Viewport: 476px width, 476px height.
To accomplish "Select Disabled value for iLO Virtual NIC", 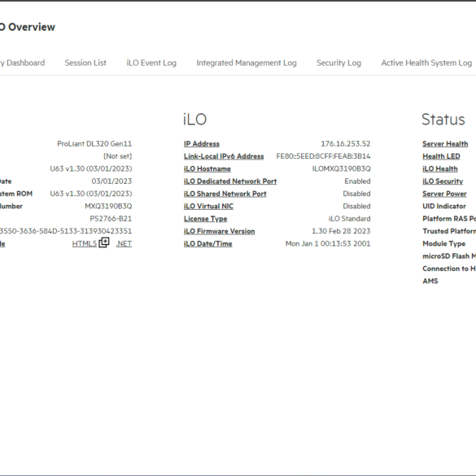I will click(356, 206).
